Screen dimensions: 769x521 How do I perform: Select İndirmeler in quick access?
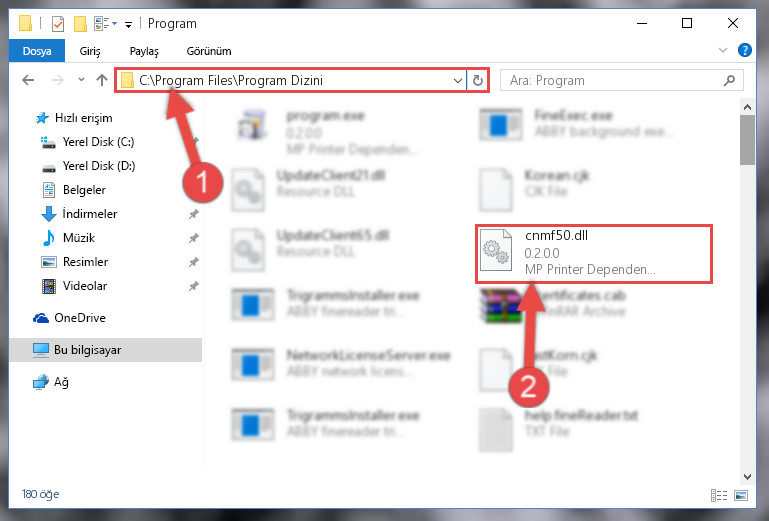[x=90, y=214]
